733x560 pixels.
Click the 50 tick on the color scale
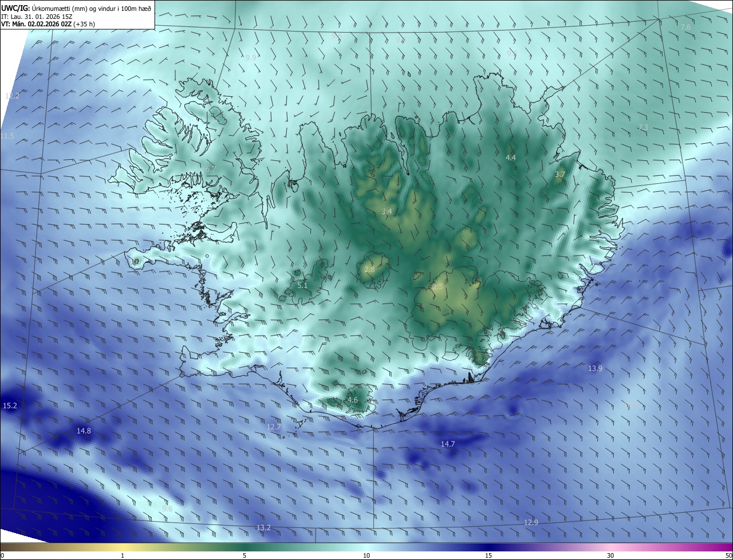click(728, 555)
